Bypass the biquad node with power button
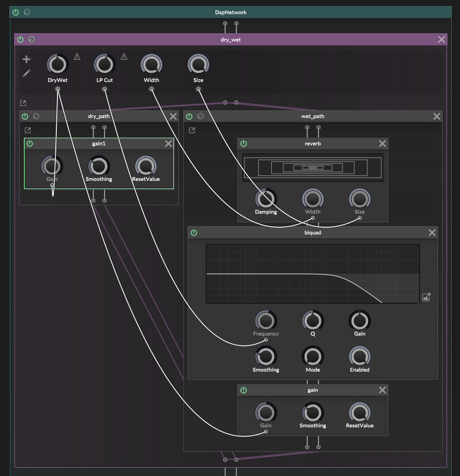460x476 pixels. 194,233
